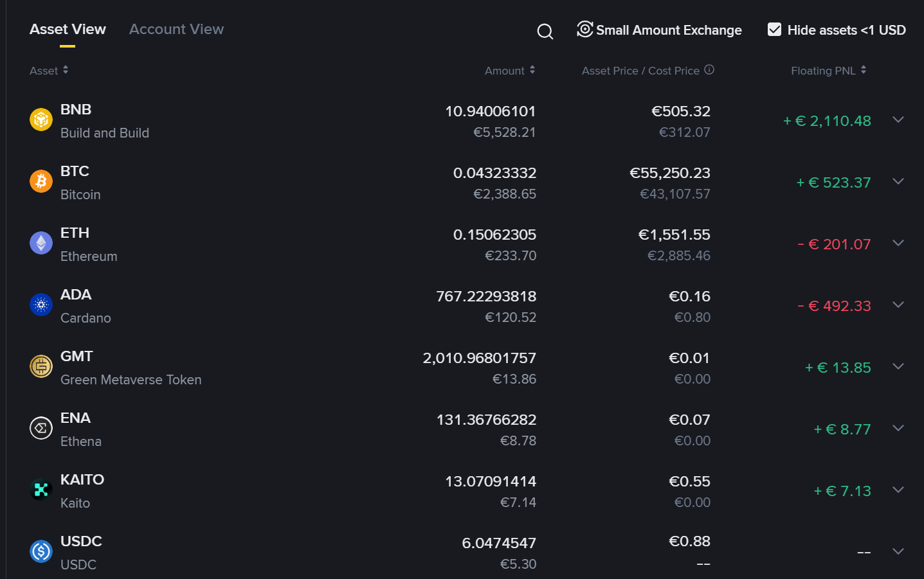Select the Asset View tab
Viewport: 924px width, 579px height.
[x=68, y=30]
